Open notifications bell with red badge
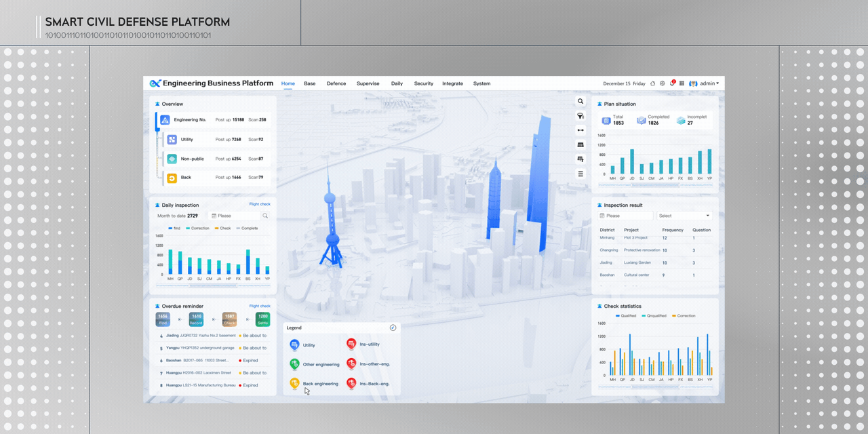This screenshot has height=434, width=868. tap(672, 83)
